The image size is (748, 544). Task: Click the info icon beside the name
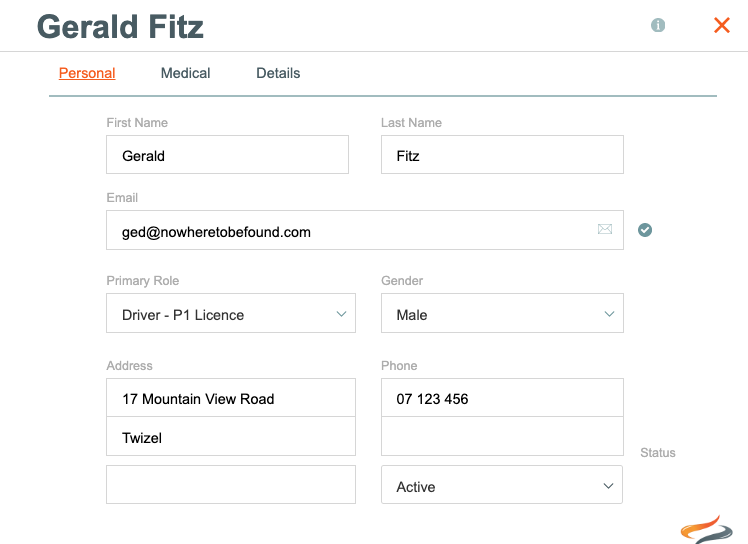click(658, 25)
